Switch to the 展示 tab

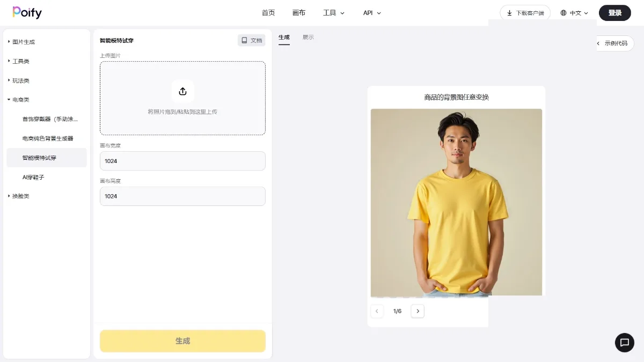tap(308, 38)
